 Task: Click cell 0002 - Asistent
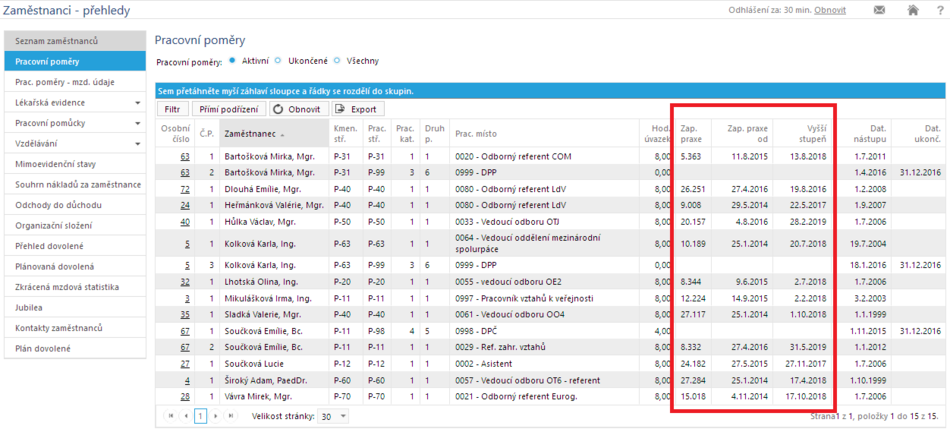(545, 364)
